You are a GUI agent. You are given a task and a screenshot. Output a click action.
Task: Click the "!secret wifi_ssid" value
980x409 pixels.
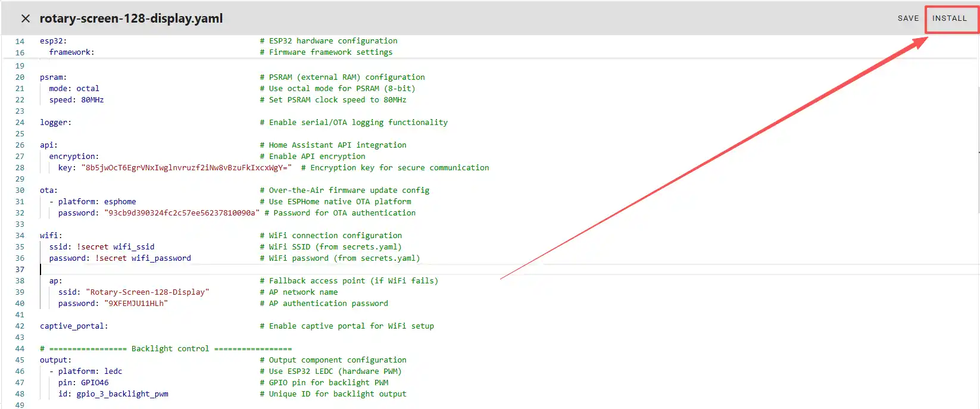pos(116,247)
